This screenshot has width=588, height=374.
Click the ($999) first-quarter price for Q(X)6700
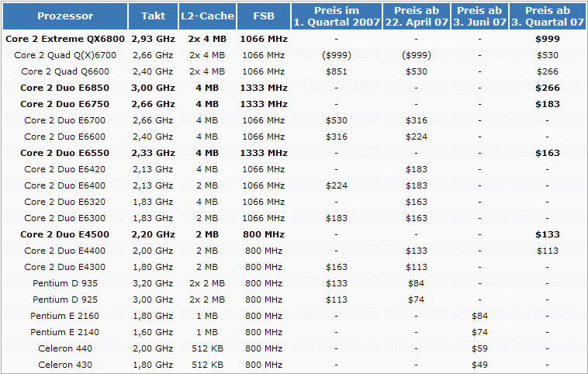pos(337,55)
